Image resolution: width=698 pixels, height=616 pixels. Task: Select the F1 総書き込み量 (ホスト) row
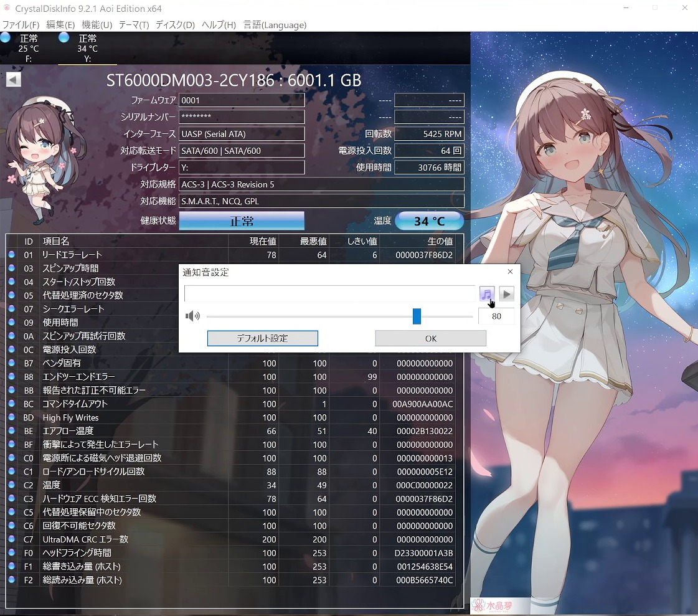232,566
